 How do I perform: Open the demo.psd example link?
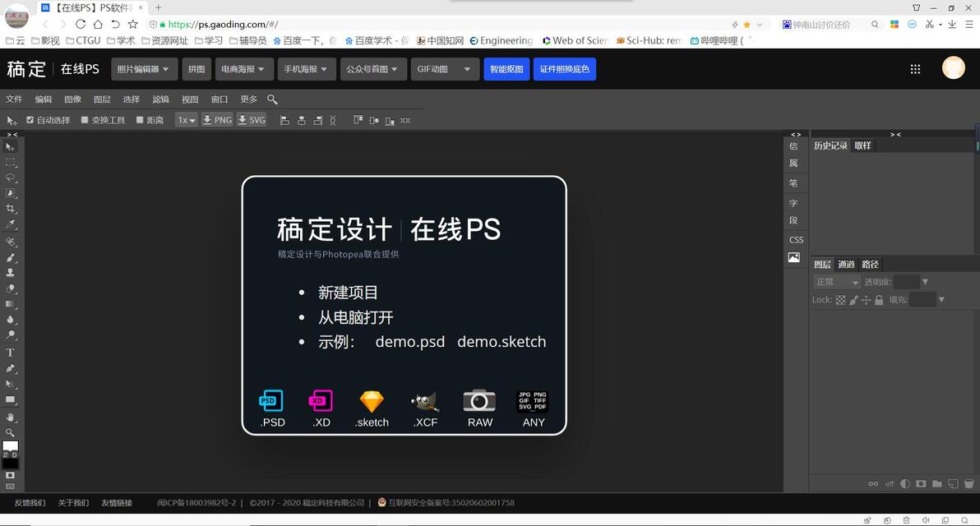(x=410, y=342)
